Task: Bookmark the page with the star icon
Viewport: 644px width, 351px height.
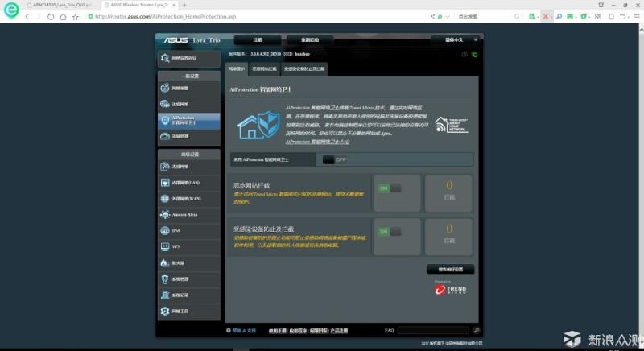Action: coord(75,16)
